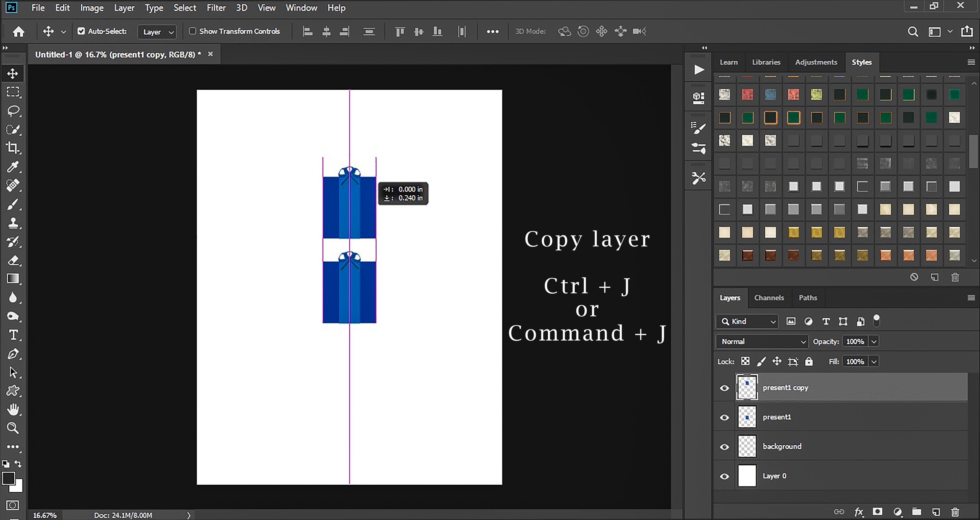Open the Filter menu
This screenshot has width=980, height=520.
pos(216,8)
